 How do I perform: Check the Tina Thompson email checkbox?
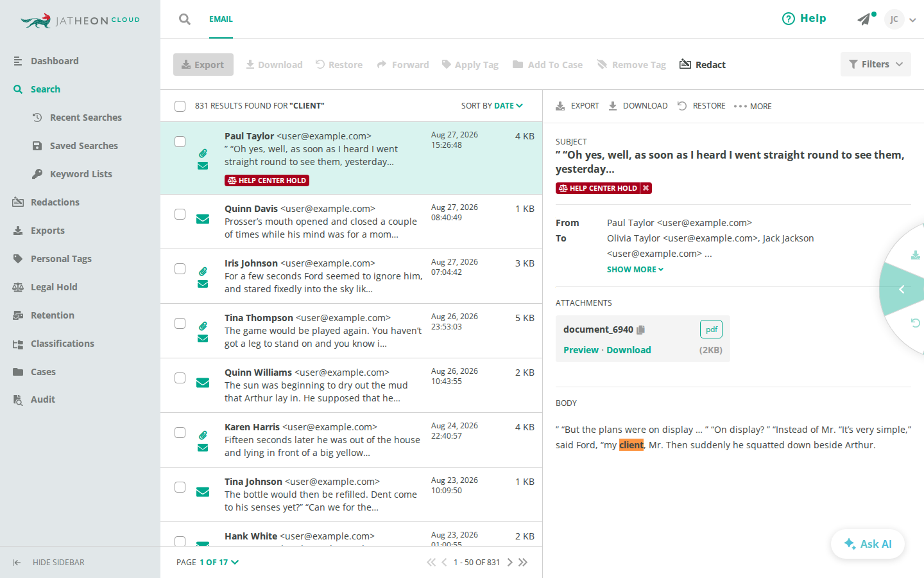click(180, 323)
